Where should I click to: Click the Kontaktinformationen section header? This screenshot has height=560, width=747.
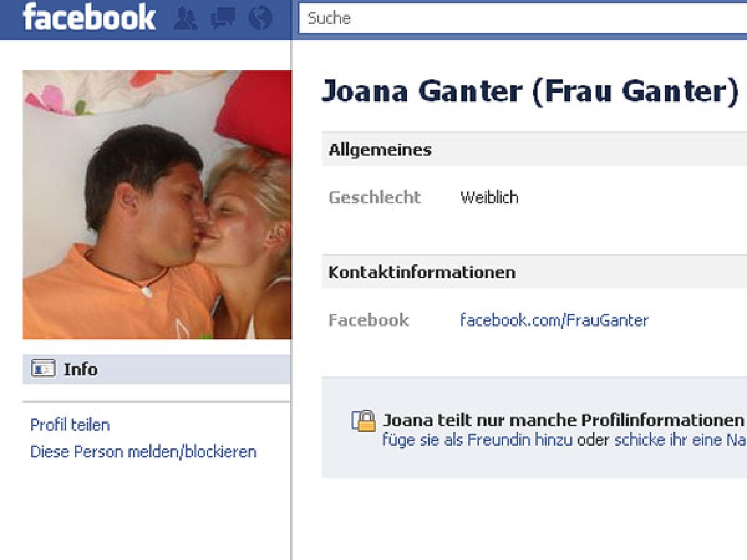534,272
